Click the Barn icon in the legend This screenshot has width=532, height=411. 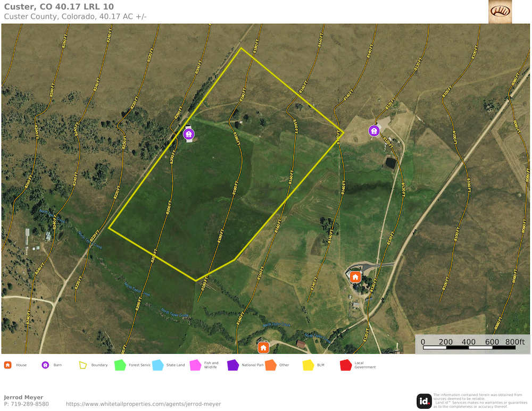45,365
